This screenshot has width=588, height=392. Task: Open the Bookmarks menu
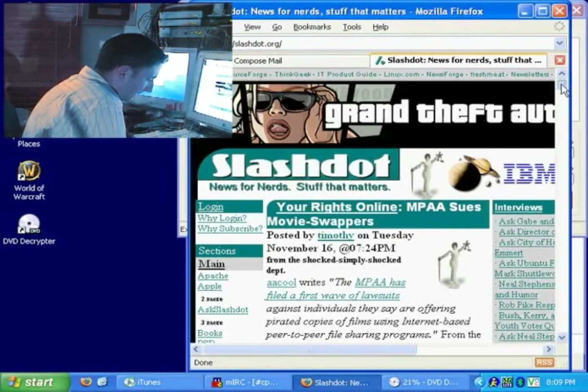[x=312, y=27]
